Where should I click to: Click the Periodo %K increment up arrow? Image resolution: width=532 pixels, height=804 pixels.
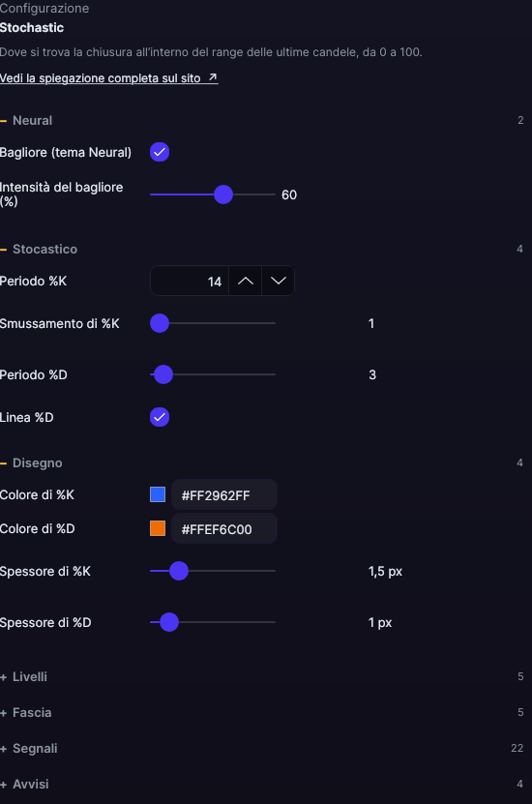tap(246, 281)
